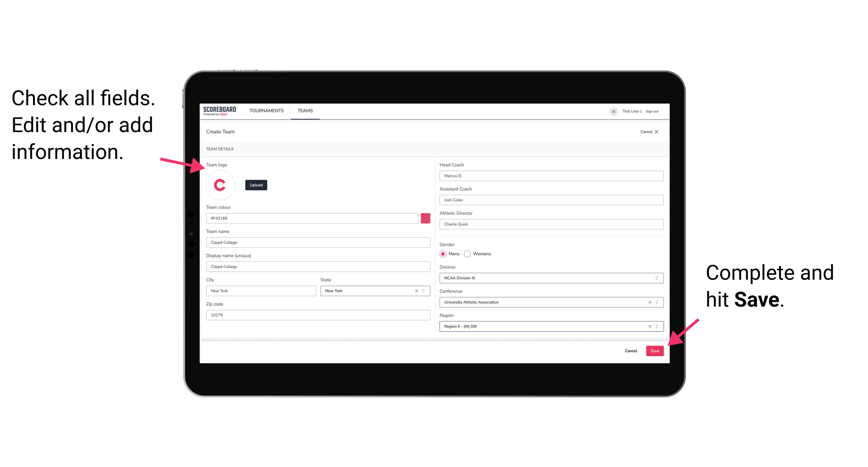Edit the team colour hex input field
868x467 pixels.
click(313, 218)
